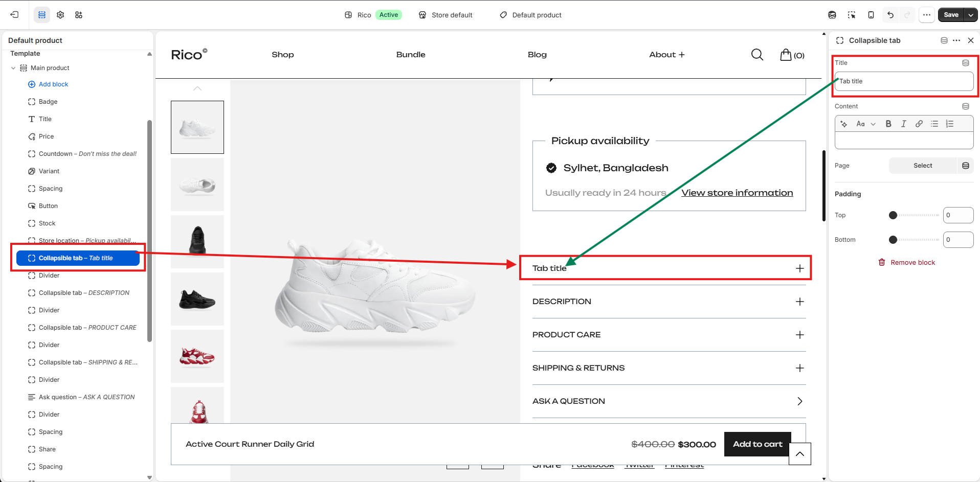980x482 pixels.
Task: Open the text style Aa dropdown
Action: click(x=866, y=124)
